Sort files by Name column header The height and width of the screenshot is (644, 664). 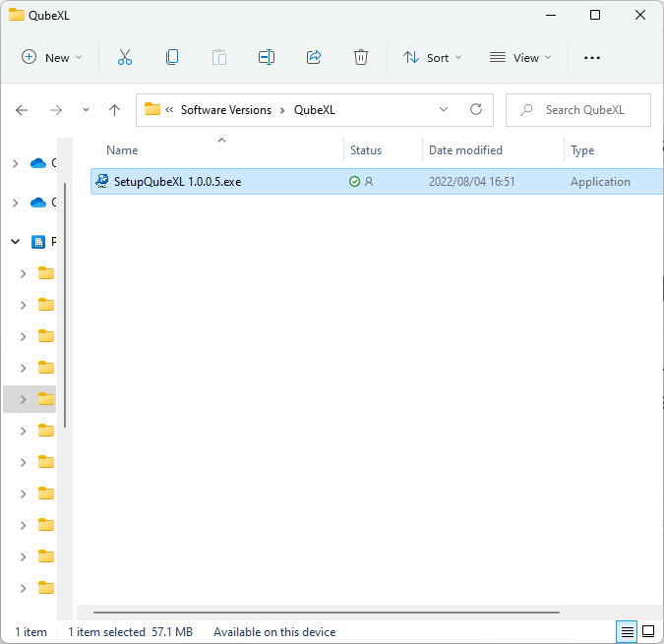point(122,150)
